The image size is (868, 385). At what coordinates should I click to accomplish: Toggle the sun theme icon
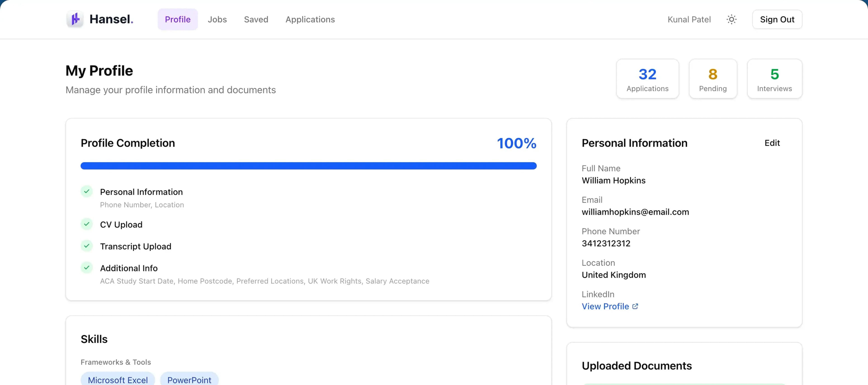click(x=731, y=19)
